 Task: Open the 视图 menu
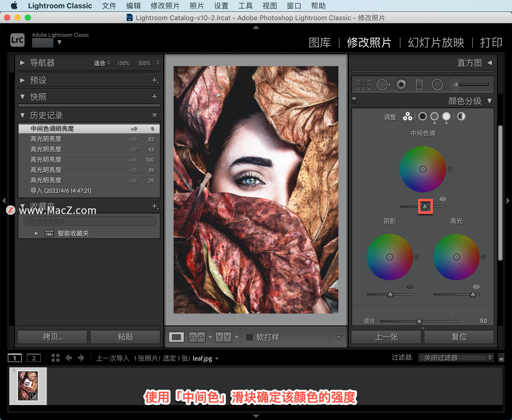270,6
